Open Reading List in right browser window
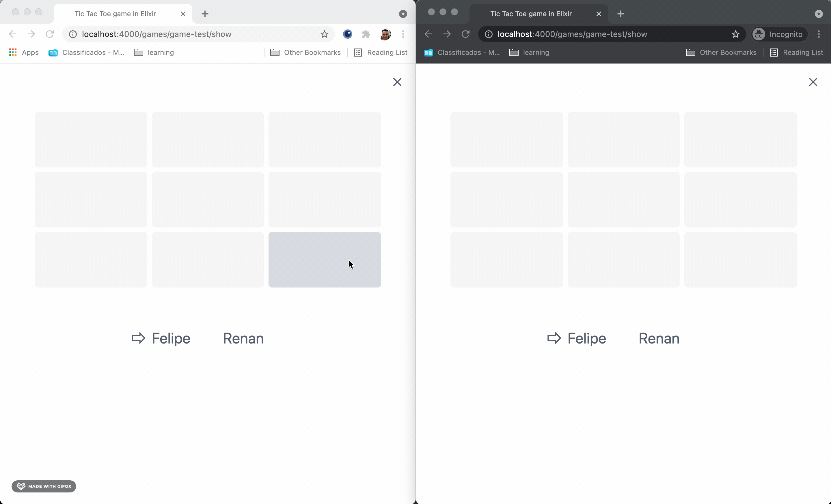The width and height of the screenshot is (831, 504). (x=797, y=52)
